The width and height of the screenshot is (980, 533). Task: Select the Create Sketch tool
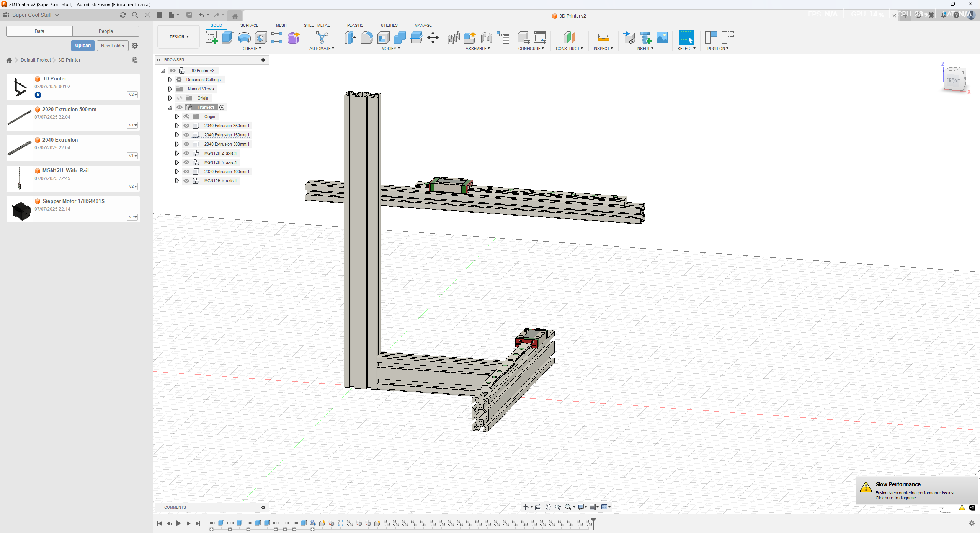click(x=211, y=38)
